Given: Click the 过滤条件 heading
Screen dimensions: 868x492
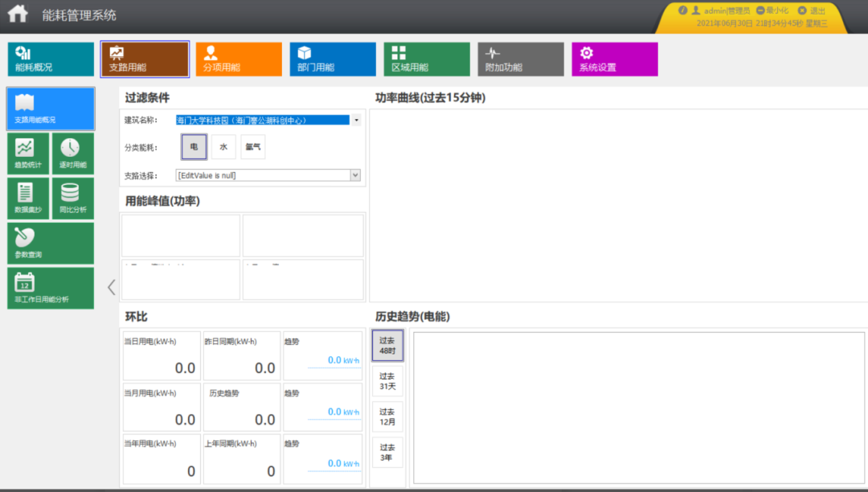Looking at the screenshot, I should click(147, 98).
